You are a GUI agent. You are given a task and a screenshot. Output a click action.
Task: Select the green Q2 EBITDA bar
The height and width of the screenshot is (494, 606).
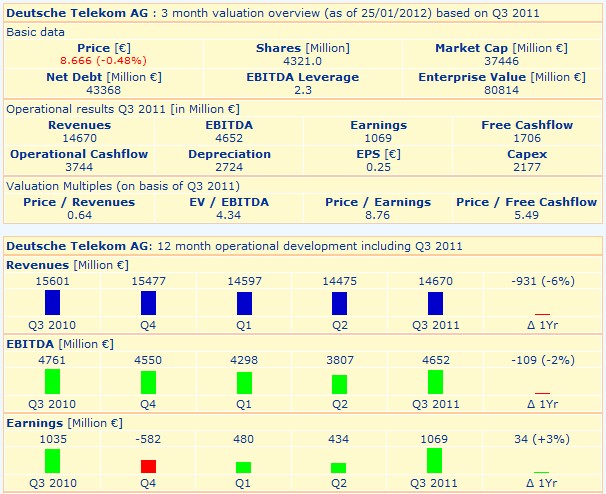[340, 384]
